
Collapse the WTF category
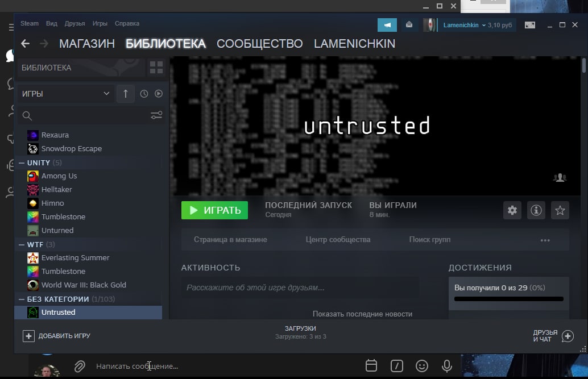pos(22,244)
